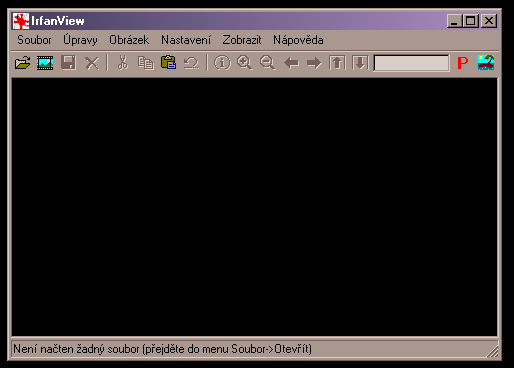Screen dimensions: 514x368
Task: Click the previous page up arrow icon
Action: [337, 63]
